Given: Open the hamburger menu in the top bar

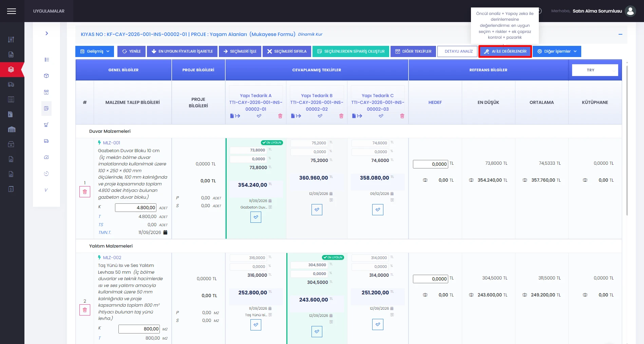Looking at the screenshot, I should click(12, 11).
